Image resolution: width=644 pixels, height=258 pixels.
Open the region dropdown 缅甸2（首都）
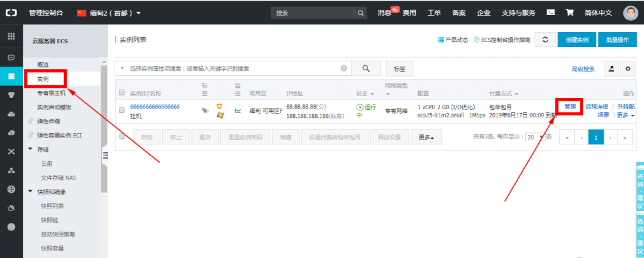[x=109, y=13]
